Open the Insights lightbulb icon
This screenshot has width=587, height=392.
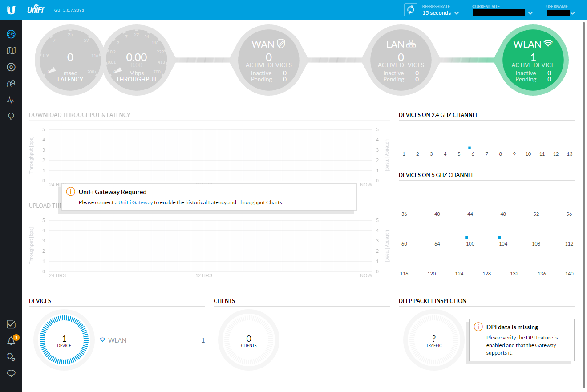pyautogui.click(x=11, y=116)
